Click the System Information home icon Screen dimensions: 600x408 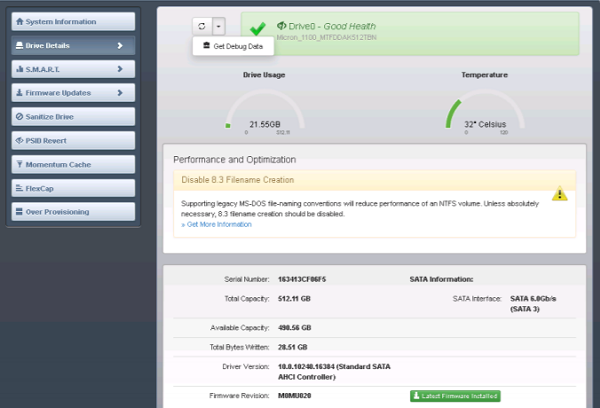pyautogui.click(x=20, y=21)
